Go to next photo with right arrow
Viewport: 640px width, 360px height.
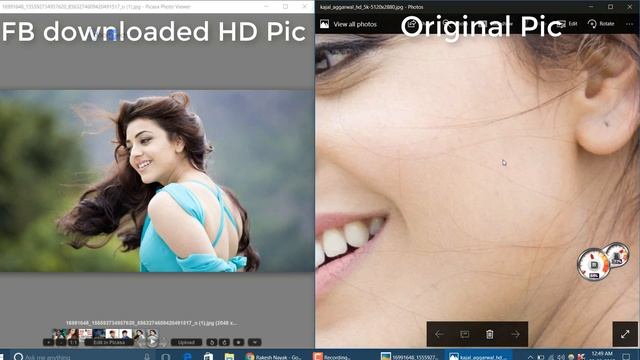(515, 334)
